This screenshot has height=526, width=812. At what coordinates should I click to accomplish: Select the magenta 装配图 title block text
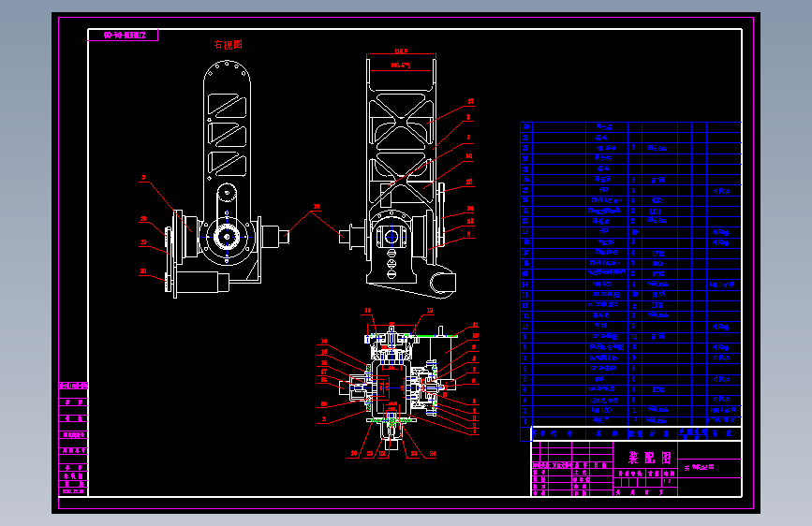coord(650,458)
